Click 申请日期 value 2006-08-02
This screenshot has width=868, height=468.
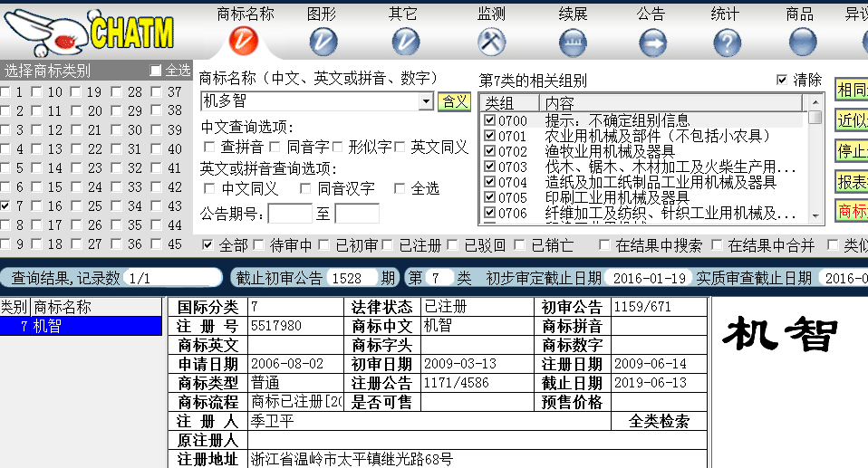click(286, 364)
